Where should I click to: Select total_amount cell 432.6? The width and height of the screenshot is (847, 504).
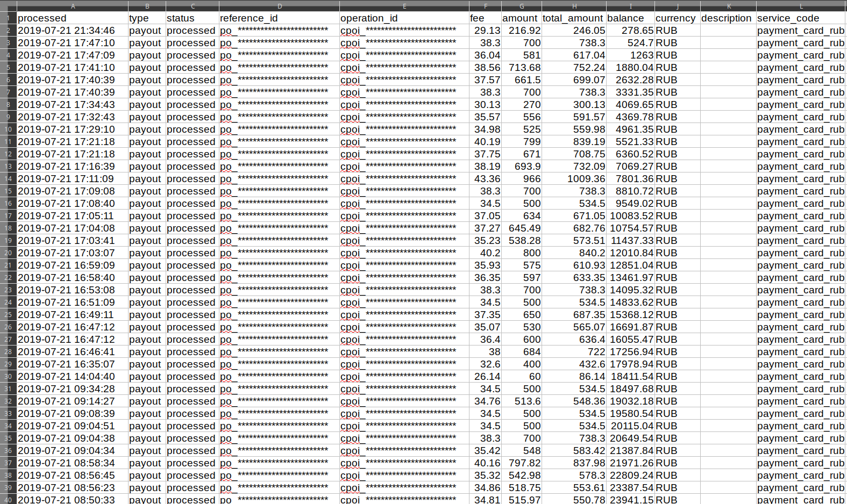tap(574, 364)
